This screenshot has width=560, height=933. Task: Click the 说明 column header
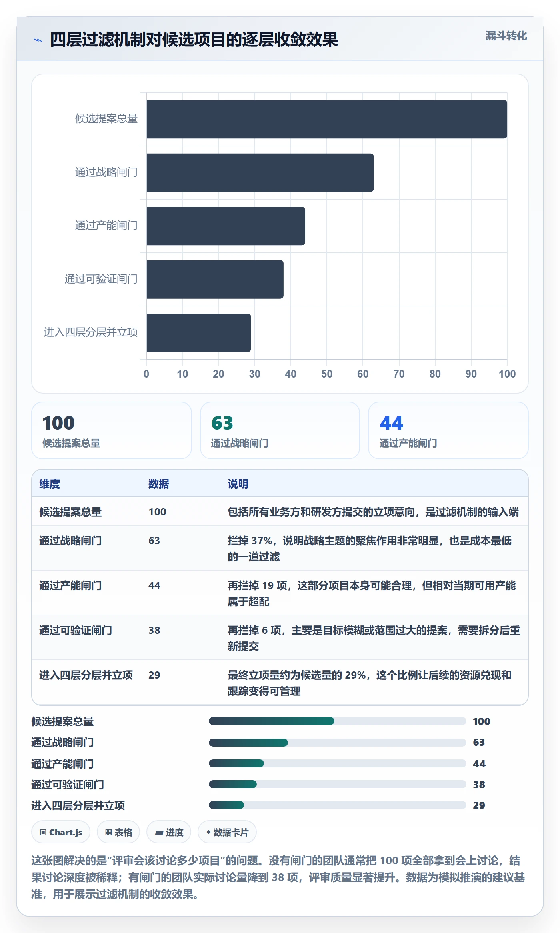coord(238,484)
